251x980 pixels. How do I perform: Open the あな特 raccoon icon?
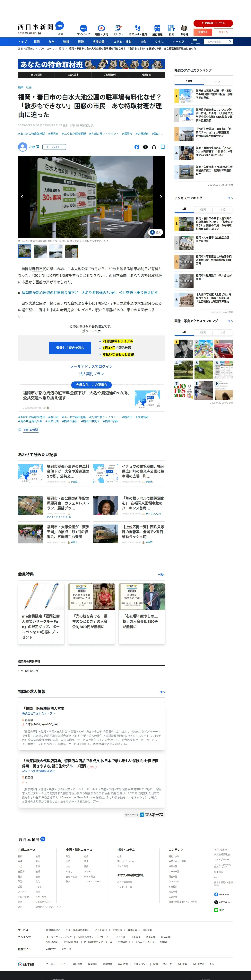(x=184, y=28)
